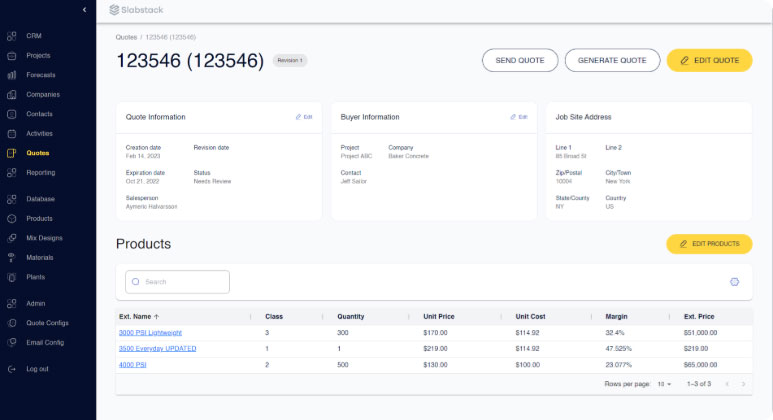Open the 3000 PSI Lightweight link
773x420 pixels.
tap(150, 332)
